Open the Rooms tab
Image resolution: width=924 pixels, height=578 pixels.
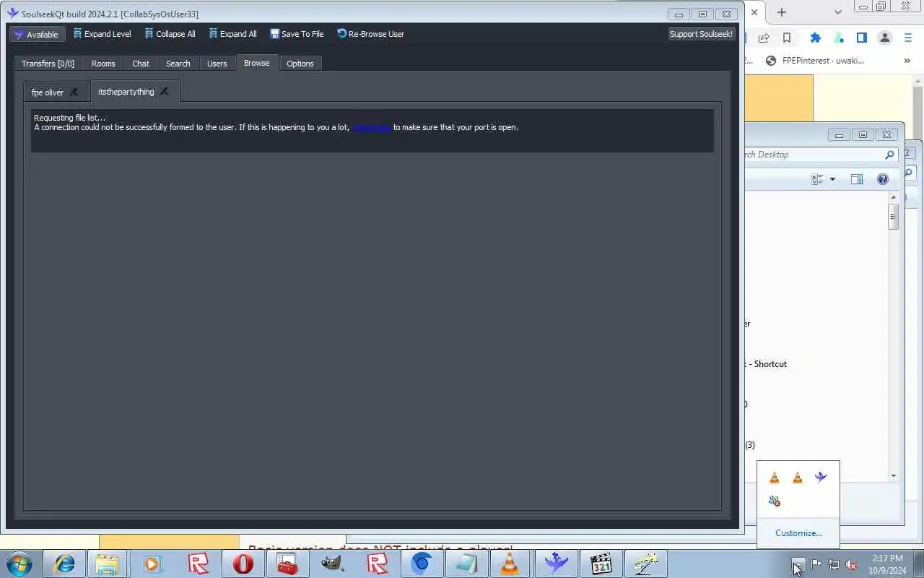point(103,64)
